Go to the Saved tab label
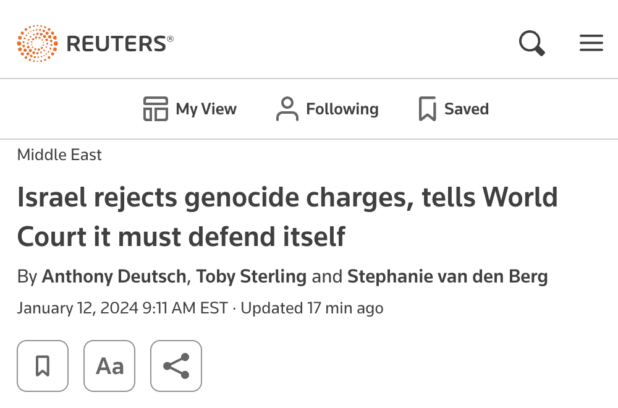 [x=467, y=109]
